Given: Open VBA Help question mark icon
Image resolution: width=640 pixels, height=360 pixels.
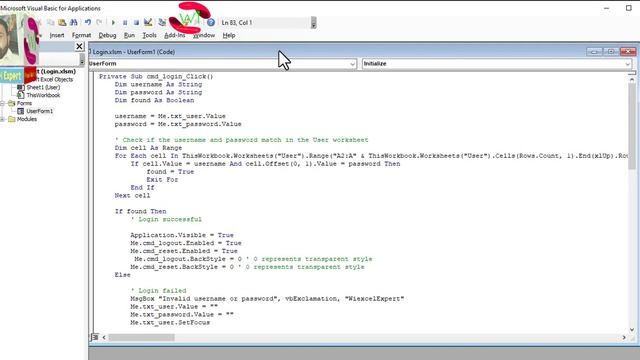Looking at the screenshot, I should coord(211,22).
